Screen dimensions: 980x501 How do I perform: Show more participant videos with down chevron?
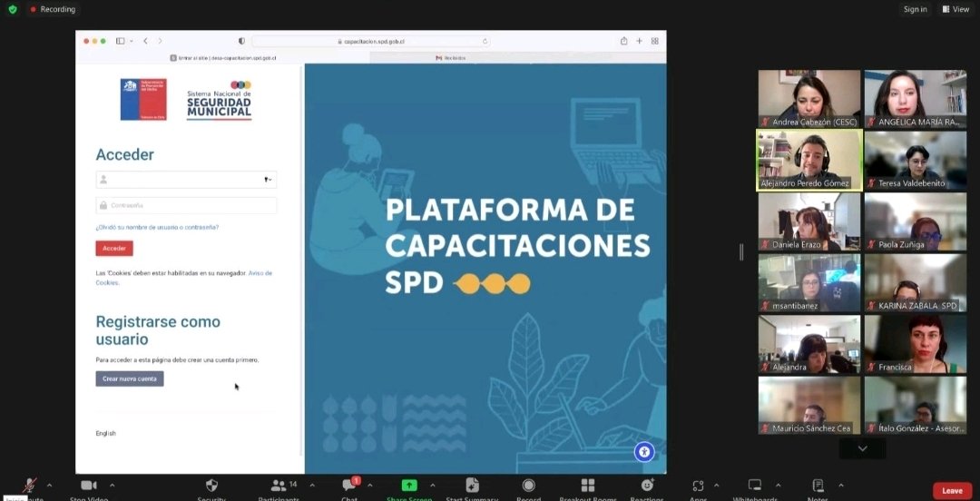[863, 448]
